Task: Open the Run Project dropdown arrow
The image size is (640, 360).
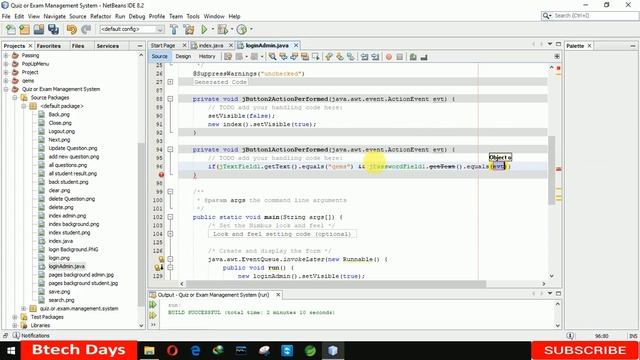Action: tap(213, 29)
